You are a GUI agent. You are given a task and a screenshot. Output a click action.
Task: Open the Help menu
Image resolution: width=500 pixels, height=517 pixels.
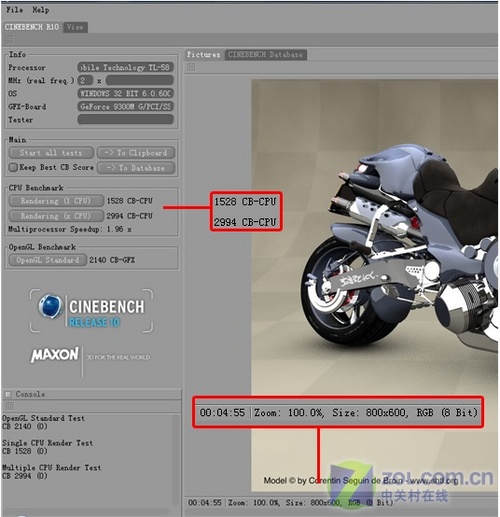coord(41,10)
